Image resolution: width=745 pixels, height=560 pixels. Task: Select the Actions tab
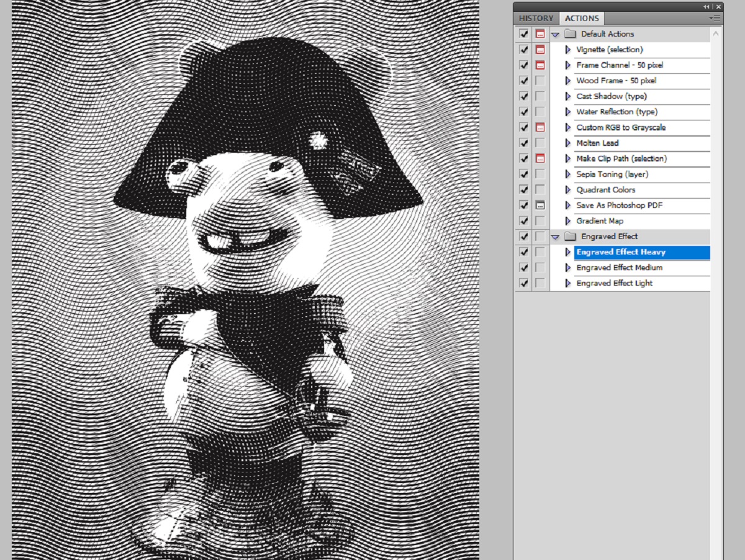582,19
